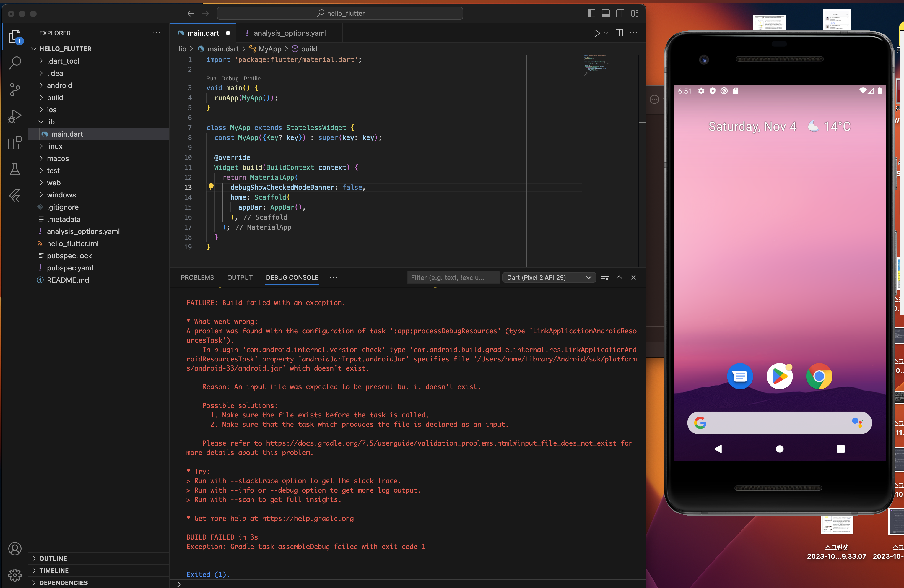Toggle word wrap icon in debug console
Image resolution: width=904 pixels, height=588 pixels.
point(605,277)
